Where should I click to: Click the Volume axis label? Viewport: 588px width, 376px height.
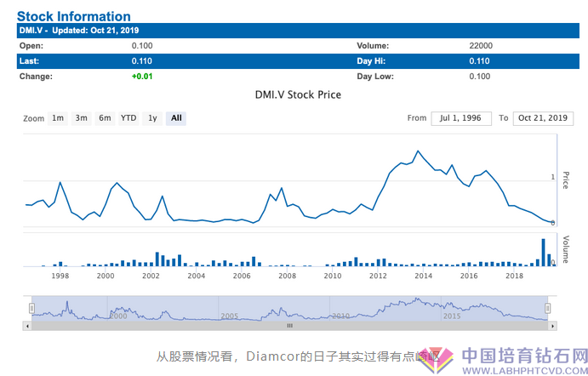pyautogui.click(x=566, y=249)
